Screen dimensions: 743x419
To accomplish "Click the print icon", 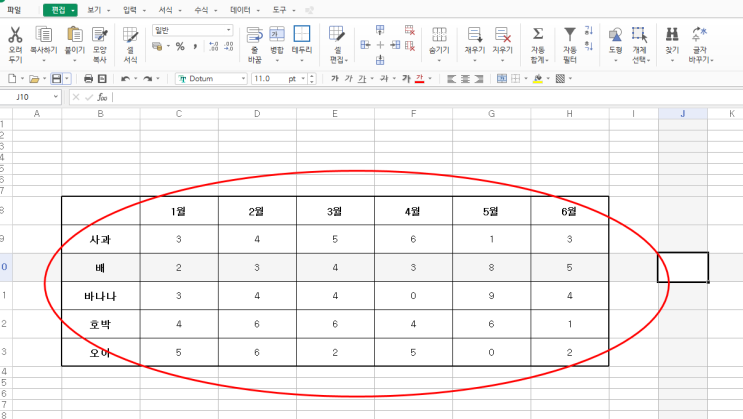I will point(88,79).
